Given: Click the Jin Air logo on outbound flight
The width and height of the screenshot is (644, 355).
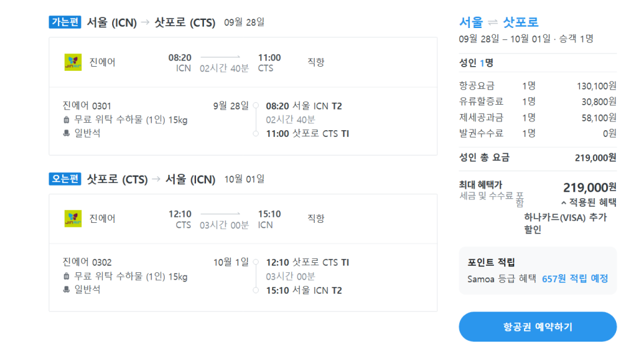Looking at the screenshot, I should (73, 62).
